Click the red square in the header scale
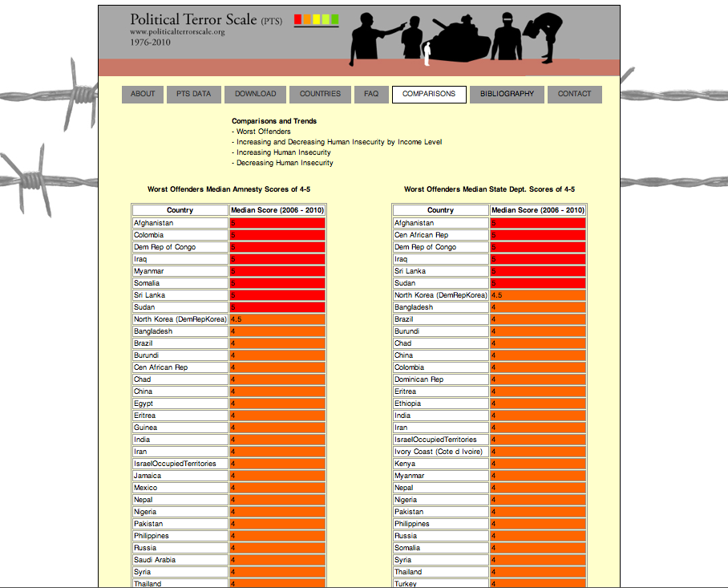The image size is (728, 588). coord(297,19)
